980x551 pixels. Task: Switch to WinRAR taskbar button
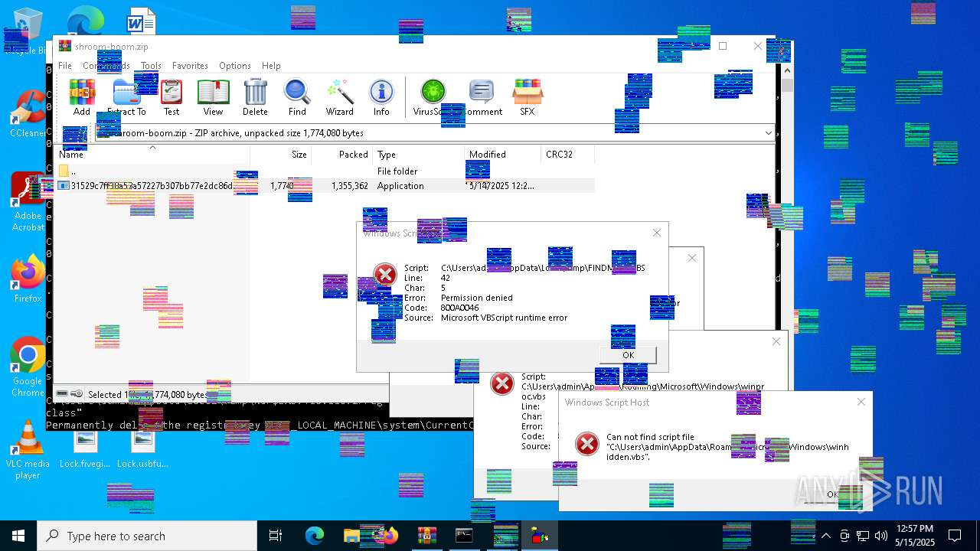(427, 536)
